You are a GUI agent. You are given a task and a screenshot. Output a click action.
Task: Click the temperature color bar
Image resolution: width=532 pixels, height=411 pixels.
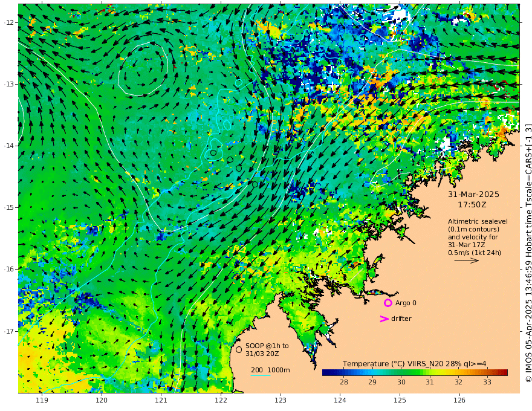[x=415, y=372]
